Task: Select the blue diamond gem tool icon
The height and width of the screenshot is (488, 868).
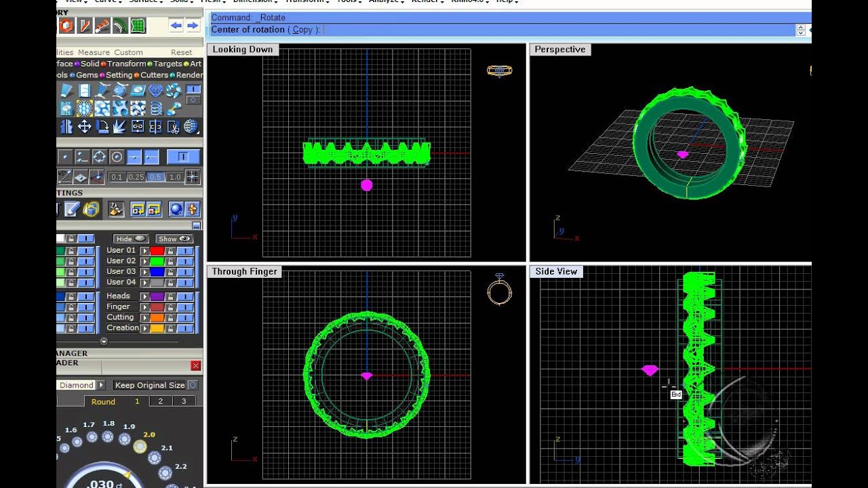Action: tap(155, 90)
